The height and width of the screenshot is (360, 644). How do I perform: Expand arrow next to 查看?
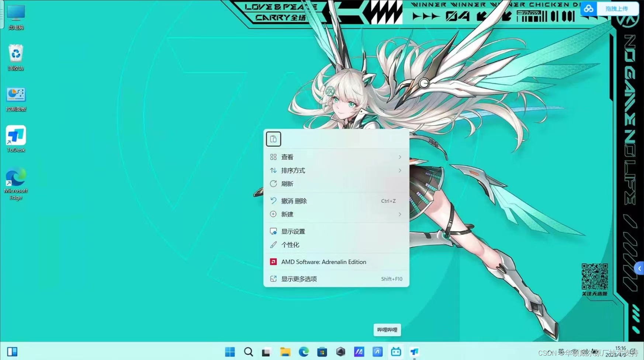pos(400,157)
